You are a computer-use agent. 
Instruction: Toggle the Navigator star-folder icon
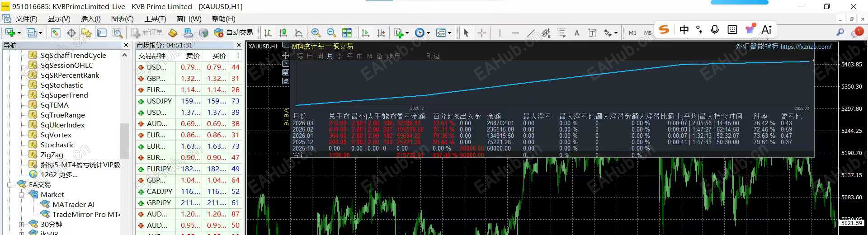[86, 33]
